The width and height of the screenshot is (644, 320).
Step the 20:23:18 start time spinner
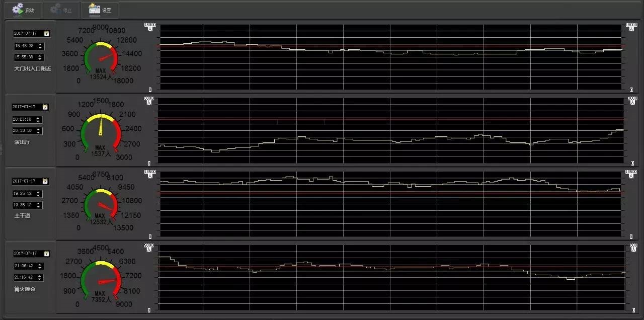(x=39, y=120)
